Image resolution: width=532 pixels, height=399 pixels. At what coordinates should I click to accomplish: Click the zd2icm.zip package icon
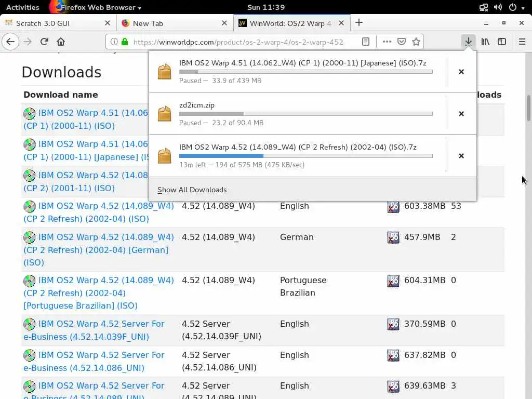(165, 114)
